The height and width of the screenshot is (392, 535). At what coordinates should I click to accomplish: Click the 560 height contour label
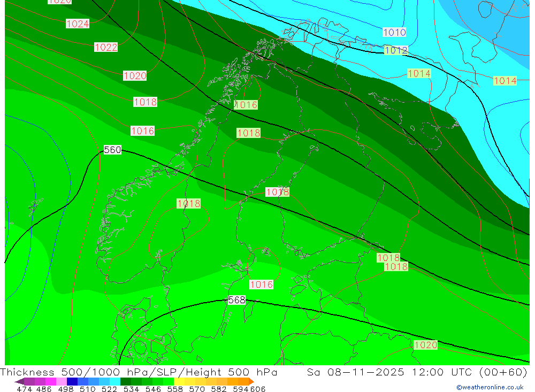[x=112, y=150]
